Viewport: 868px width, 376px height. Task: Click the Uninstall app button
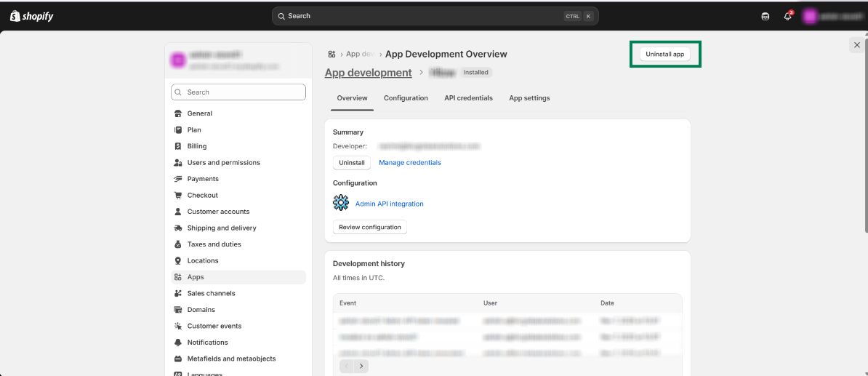[x=664, y=55]
